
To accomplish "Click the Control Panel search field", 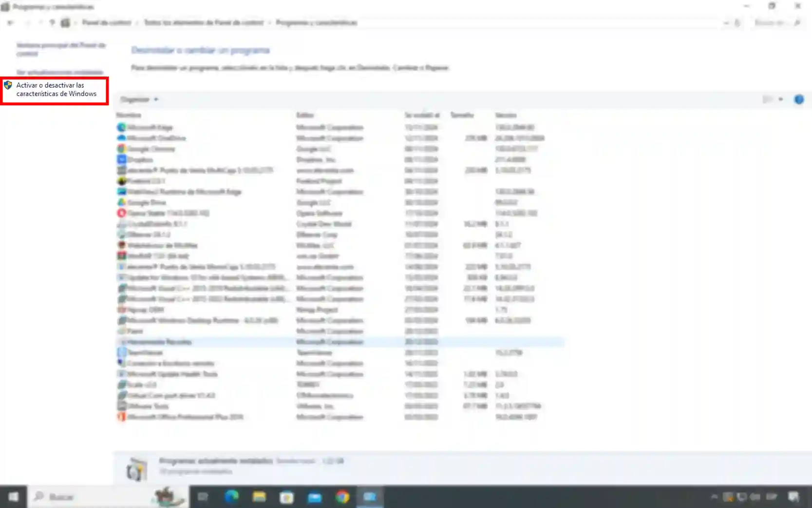I will coord(777,23).
